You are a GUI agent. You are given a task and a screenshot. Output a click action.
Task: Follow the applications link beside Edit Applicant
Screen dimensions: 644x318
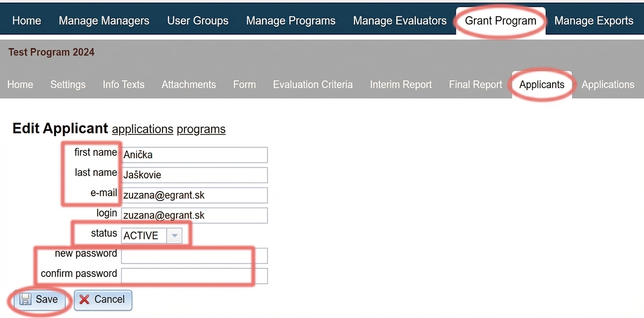143,129
